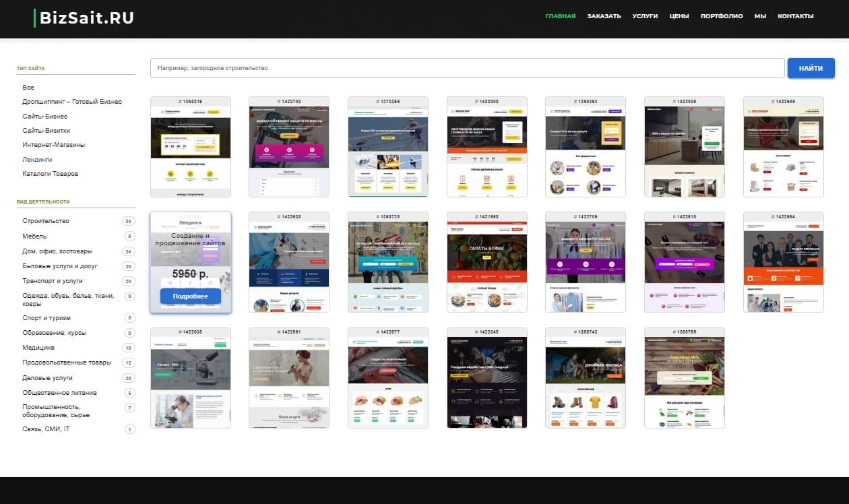Viewport: 849px width, 504px height.
Task: Select the Лендинги site type filter
Action: (x=37, y=160)
